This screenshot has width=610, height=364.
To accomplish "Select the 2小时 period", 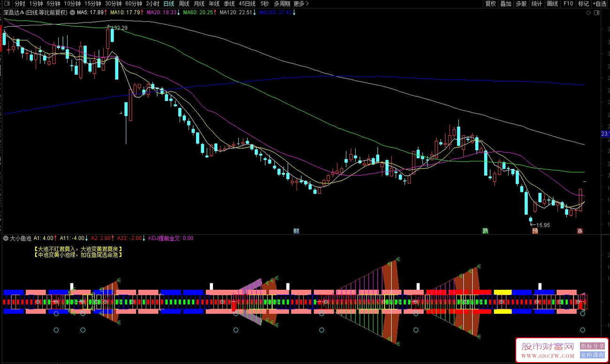I will [x=152, y=4].
